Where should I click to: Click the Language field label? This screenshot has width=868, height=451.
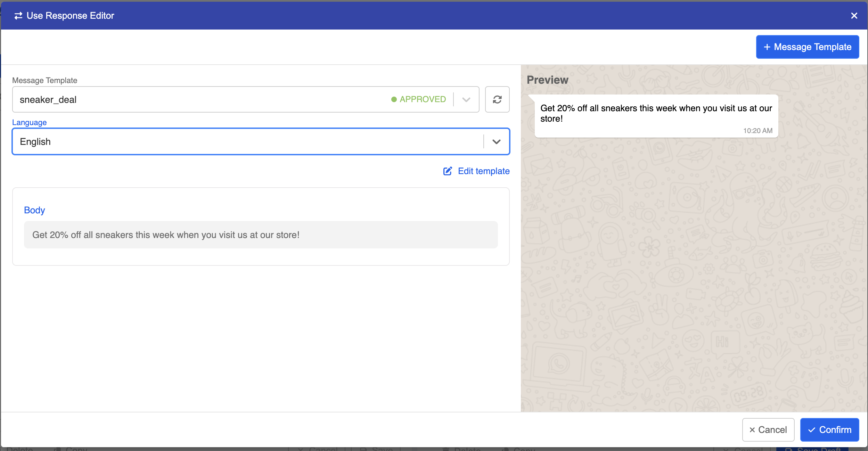point(29,122)
